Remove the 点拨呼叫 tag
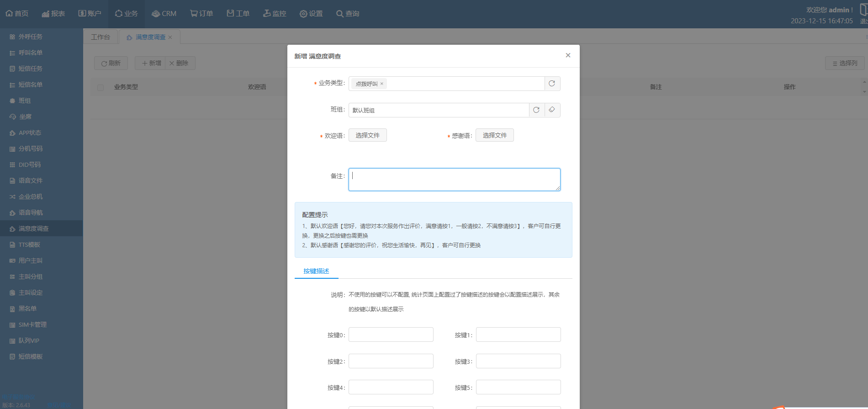This screenshot has height=409, width=868. point(382,84)
